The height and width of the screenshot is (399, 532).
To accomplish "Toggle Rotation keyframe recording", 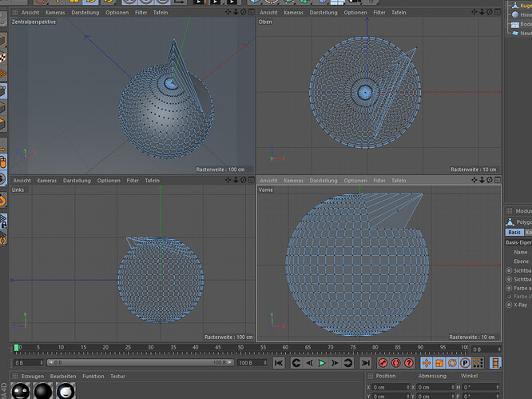I will (452, 363).
